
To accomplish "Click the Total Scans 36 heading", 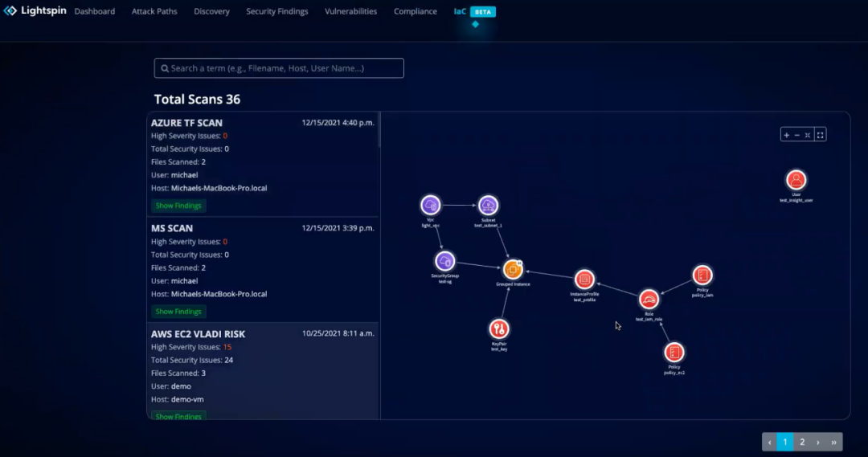I will (197, 99).
